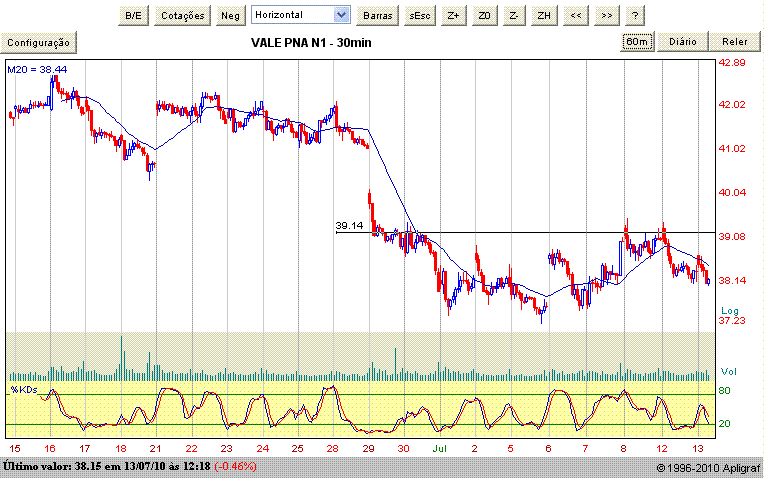Click the 42.89 top price label
Image resolution: width=764 pixels, height=478 pixels.
coord(732,63)
